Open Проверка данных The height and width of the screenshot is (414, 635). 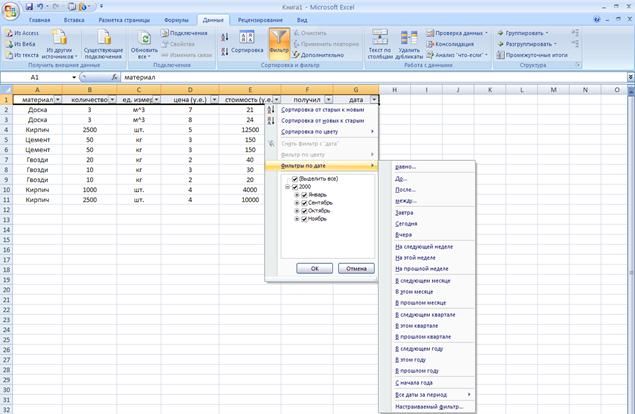457,33
